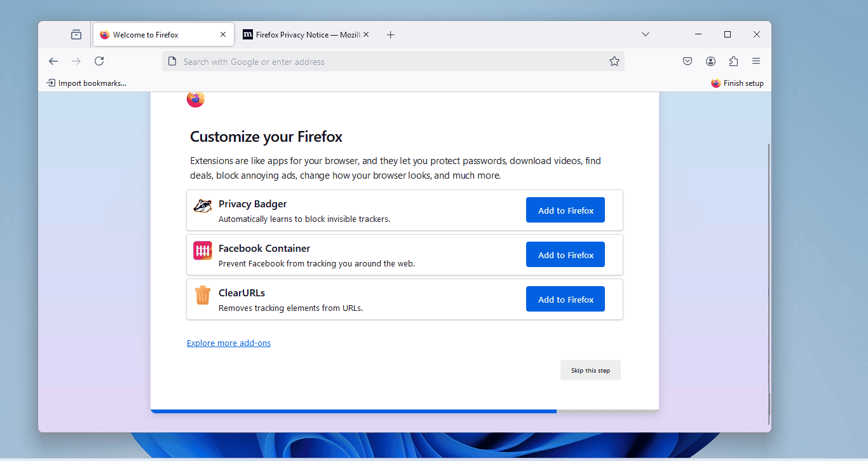Click Finish setup in the bookmarks bar
The height and width of the screenshot is (461, 868).
point(737,83)
